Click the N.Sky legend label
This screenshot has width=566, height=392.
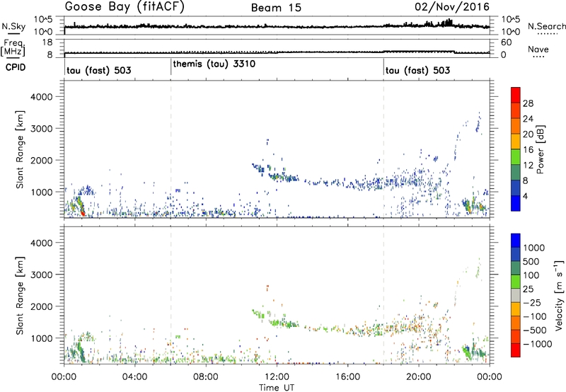click(13, 26)
